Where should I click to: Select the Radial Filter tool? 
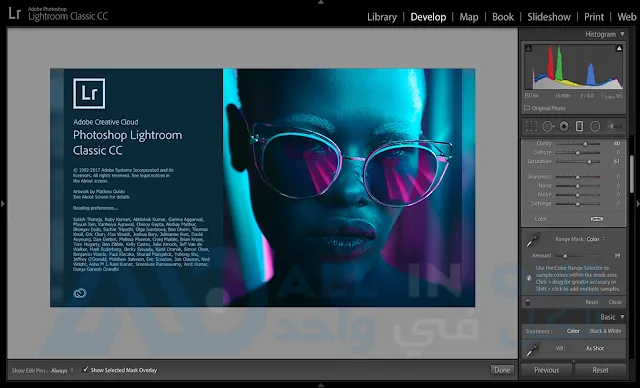click(x=595, y=126)
